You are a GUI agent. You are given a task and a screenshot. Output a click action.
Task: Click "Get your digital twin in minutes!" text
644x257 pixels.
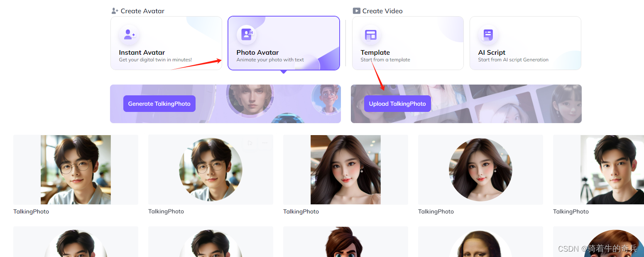tap(155, 60)
